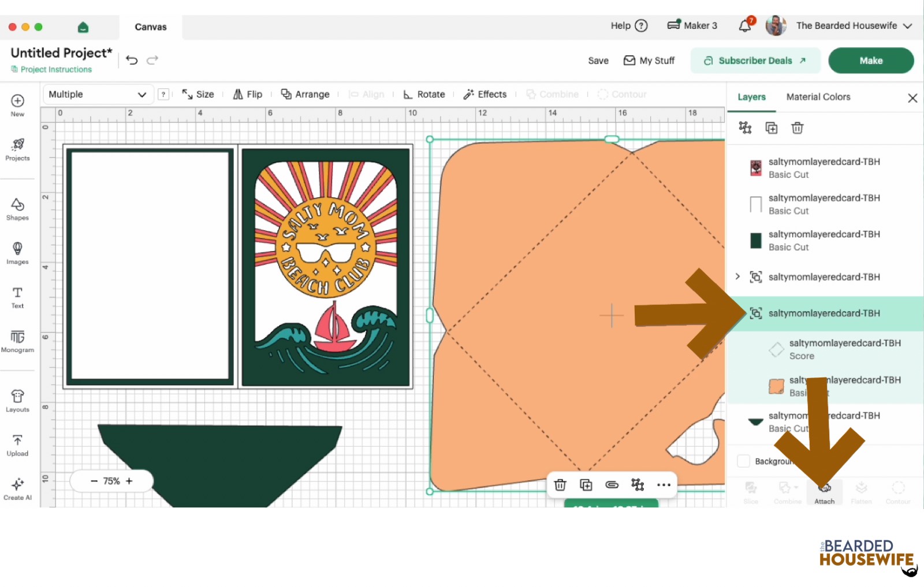This screenshot has height=587, width=924.
Task: Click the profile avatar photo
Action: coord(776,25)
